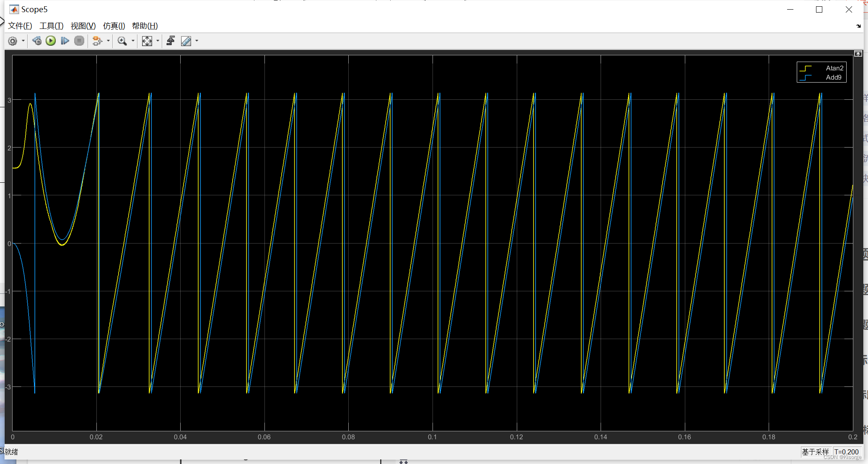Expand the highlight block dropdown arrow

[x=109, y=41]
